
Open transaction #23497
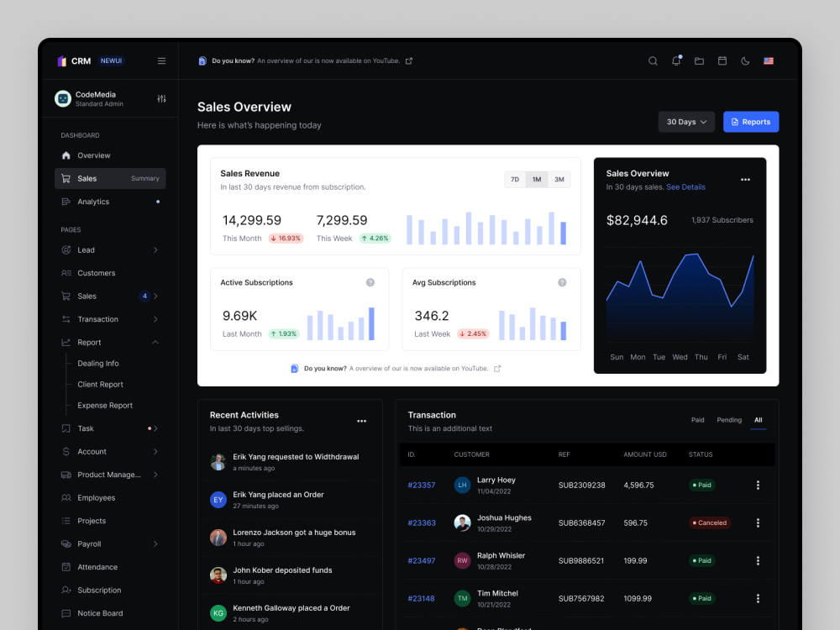(421, 560)
